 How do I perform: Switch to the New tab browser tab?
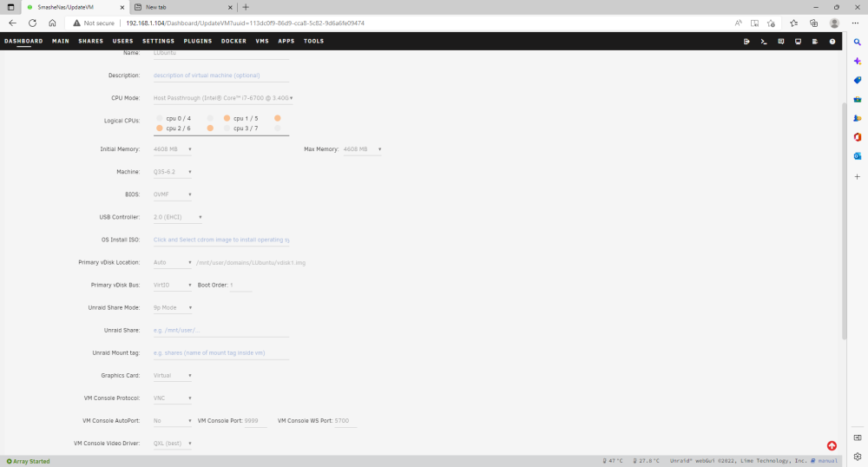[x=182, y=7]
